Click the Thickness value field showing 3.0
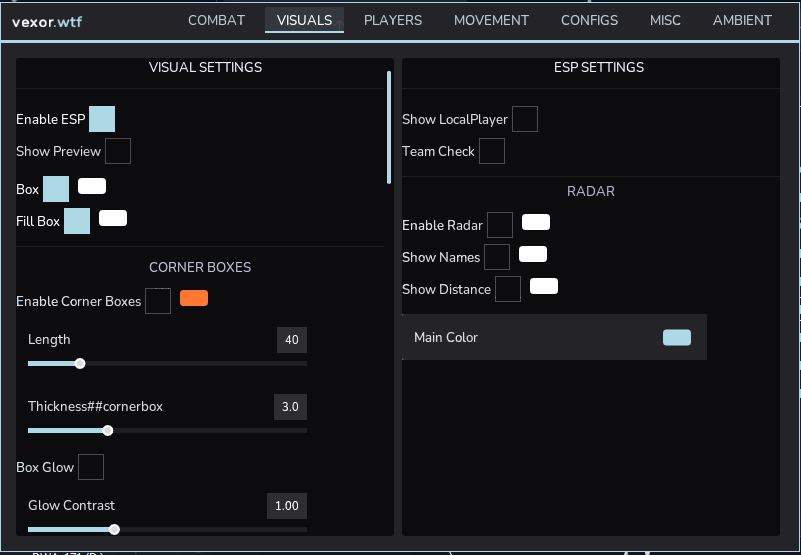The width and height of the screenshot is (801, 555). point(290,407)
